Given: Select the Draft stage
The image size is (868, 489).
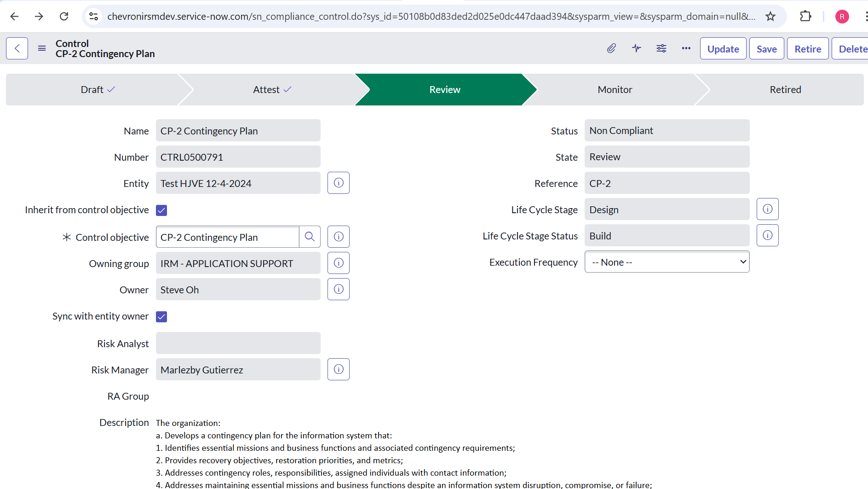Looking at the screenshot, I should pos(98,90).
